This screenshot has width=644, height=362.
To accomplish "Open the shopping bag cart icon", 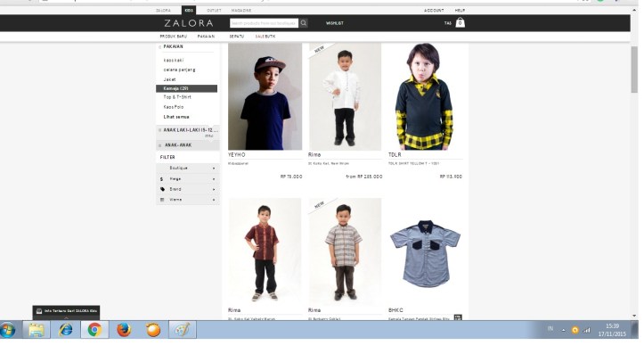I will coord(460,23).
